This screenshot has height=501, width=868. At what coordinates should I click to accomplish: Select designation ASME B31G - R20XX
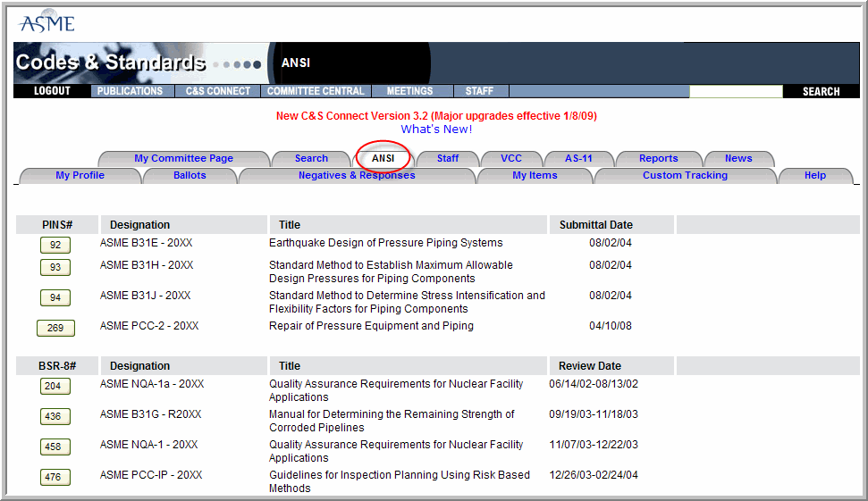point(150,414)
